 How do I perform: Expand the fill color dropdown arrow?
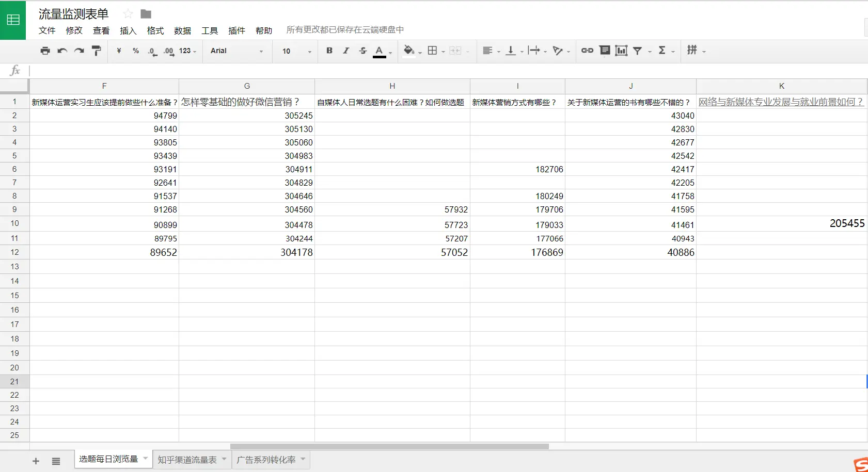(x=420, y=52)
